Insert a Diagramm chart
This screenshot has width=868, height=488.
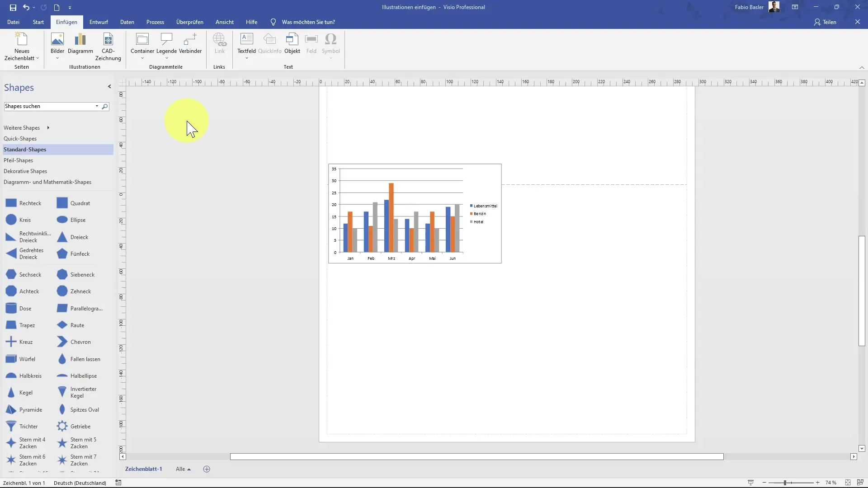pyautogui.click(x=80, y=43)
